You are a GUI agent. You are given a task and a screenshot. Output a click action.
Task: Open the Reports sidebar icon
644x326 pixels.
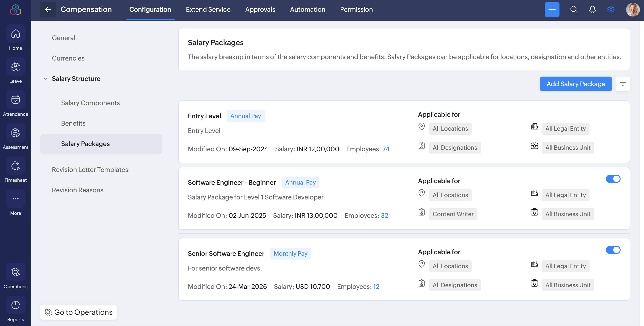[15, 305]
